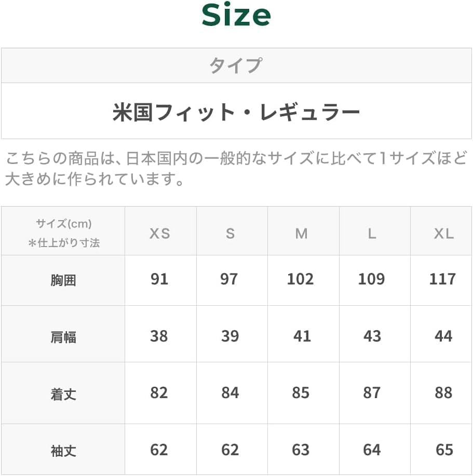Click the 袖丈 row label

tap(63, 451)
